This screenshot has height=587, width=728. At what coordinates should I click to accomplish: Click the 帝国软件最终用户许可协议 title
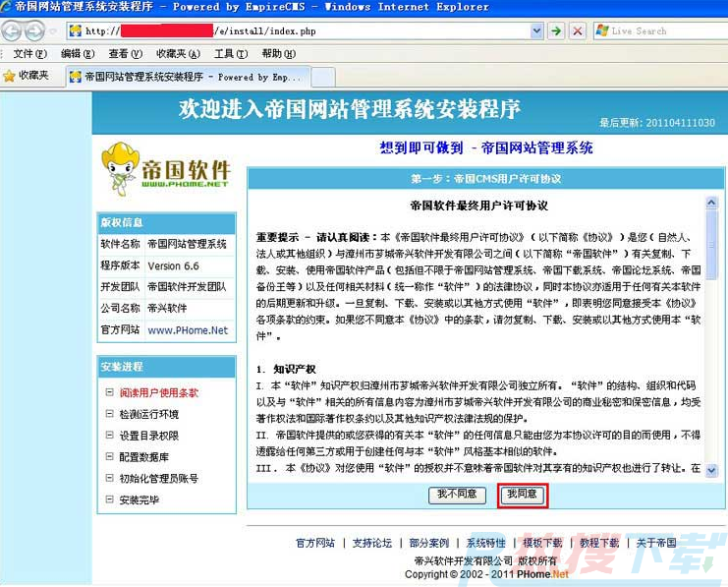click(479, 205)
